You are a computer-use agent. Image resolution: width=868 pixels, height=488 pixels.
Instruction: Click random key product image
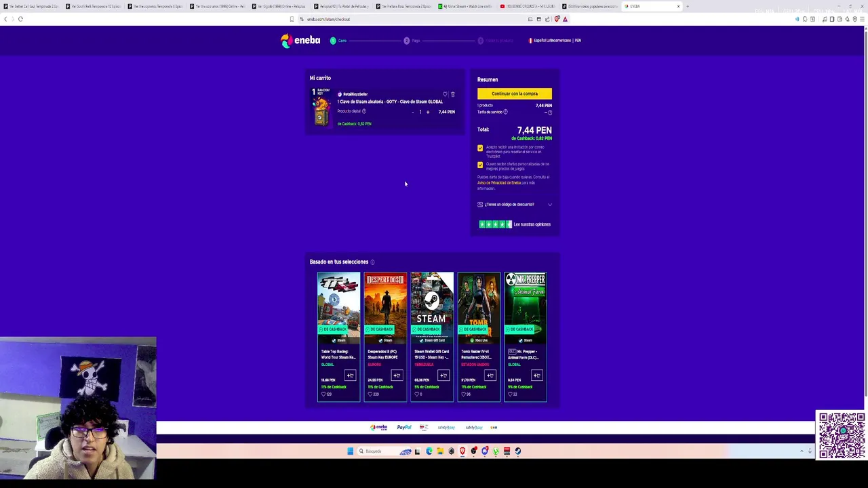(321, 107)
